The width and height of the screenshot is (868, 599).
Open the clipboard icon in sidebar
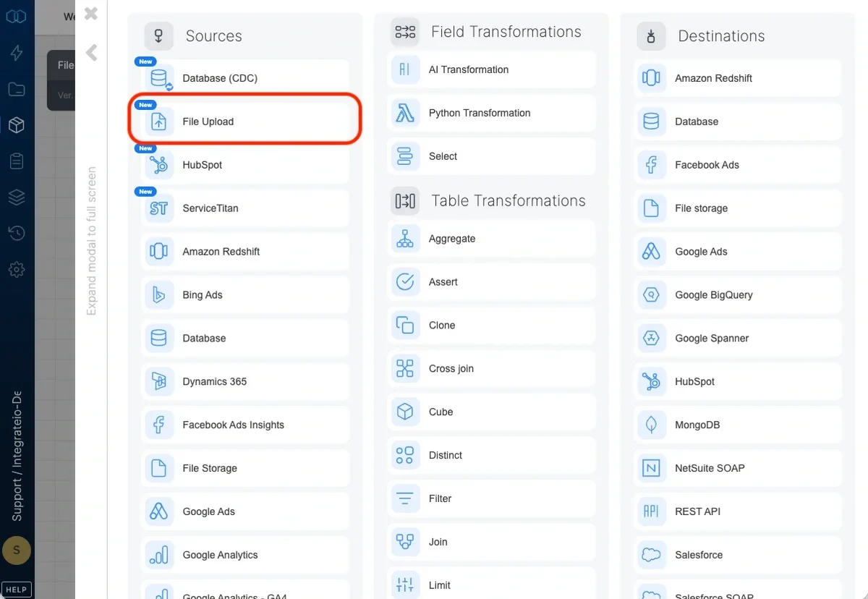16,161
